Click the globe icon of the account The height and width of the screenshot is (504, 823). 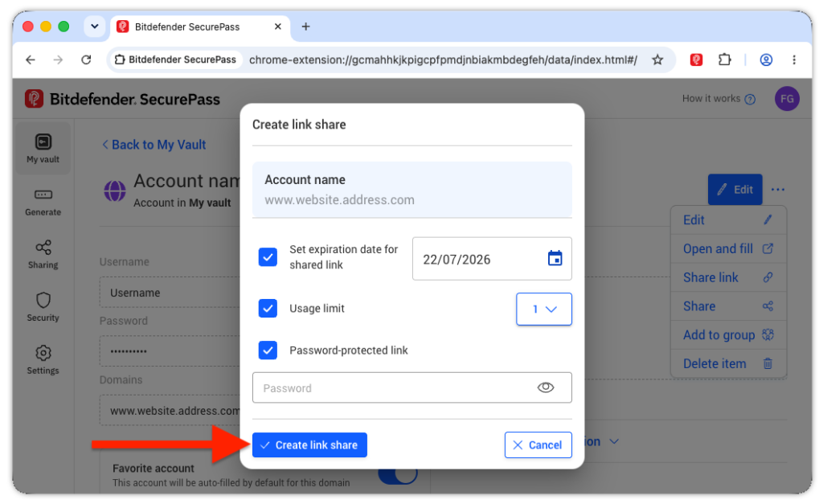(114, 191)
